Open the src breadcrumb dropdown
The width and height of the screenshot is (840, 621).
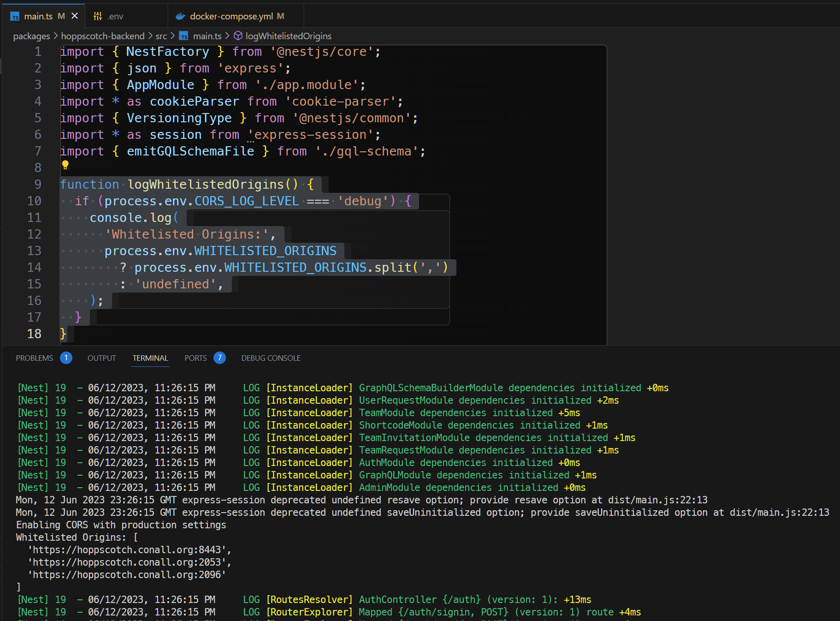point(161,36)
